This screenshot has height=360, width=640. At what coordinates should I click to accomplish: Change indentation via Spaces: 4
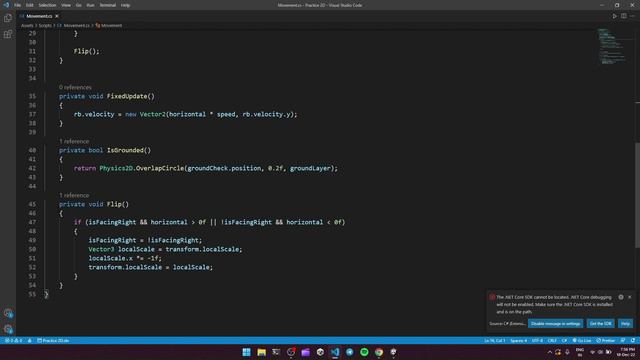click(518, 340)
